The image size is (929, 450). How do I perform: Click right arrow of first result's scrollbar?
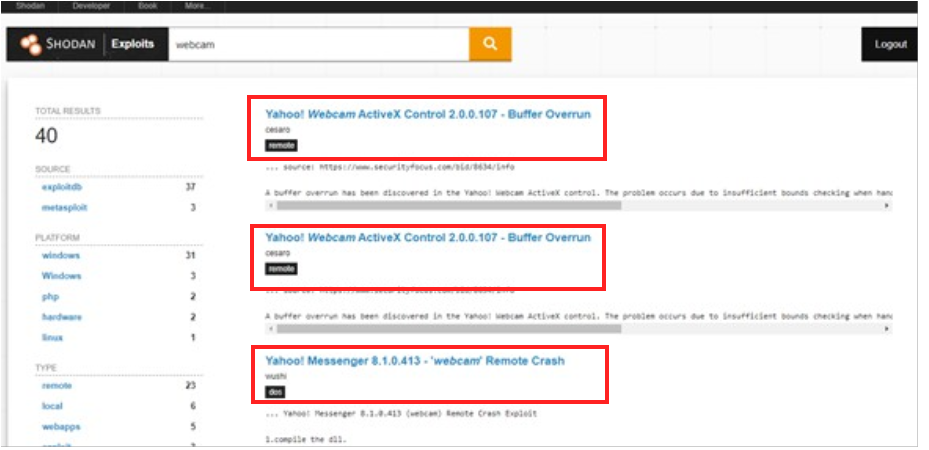coord(887,205)
